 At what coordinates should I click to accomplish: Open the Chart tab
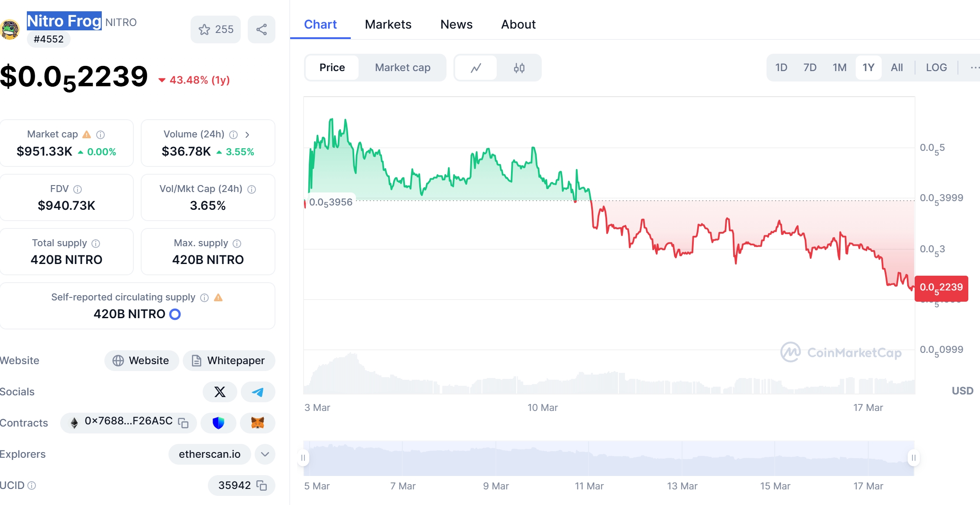pyautogui.click(x=320, y=25)
